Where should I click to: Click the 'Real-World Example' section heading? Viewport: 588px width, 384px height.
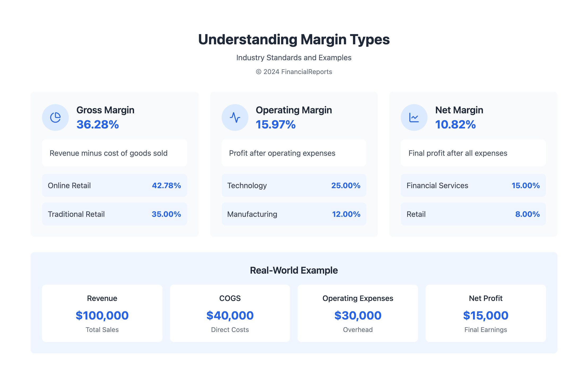294,270
